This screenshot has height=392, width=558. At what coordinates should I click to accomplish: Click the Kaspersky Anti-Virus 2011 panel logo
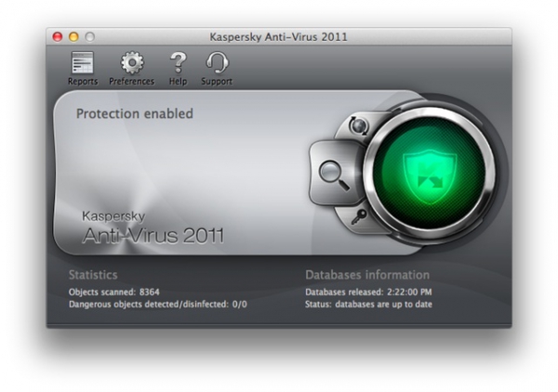click(x=153, y=228)
